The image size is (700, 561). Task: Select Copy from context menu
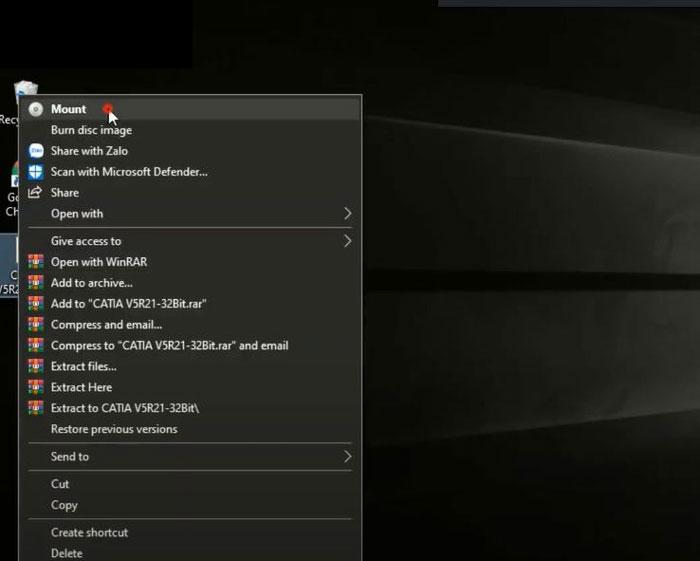tap(64, 505)
